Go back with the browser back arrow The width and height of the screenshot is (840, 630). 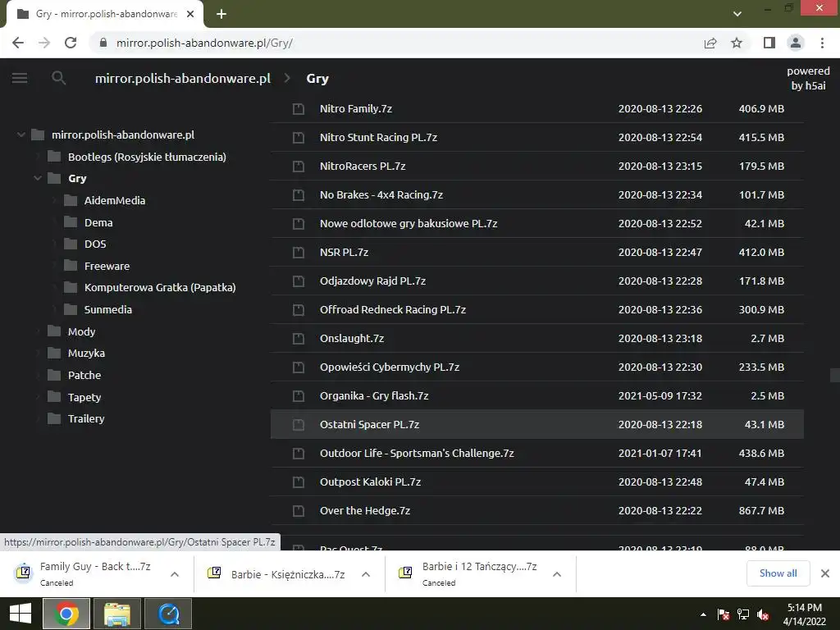click(18, 43)
